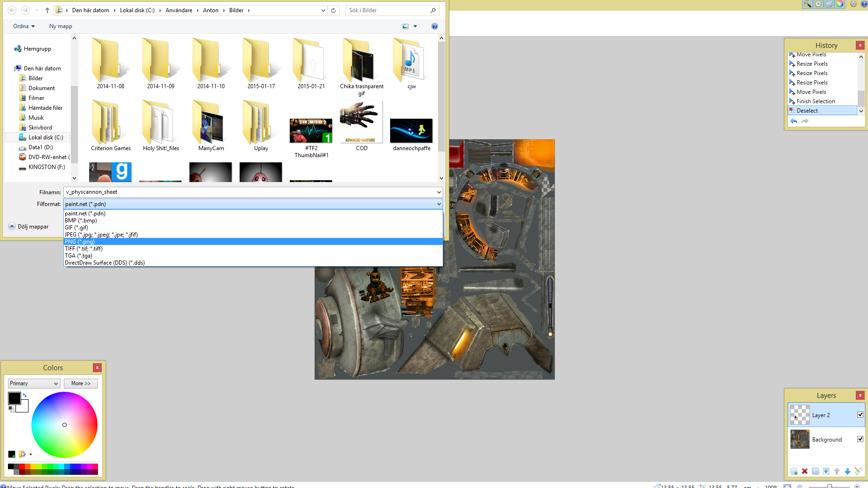Click the Undo arrow in History panel
The height and width of the screenshot is (488, 868).
[x=793, y=121]
